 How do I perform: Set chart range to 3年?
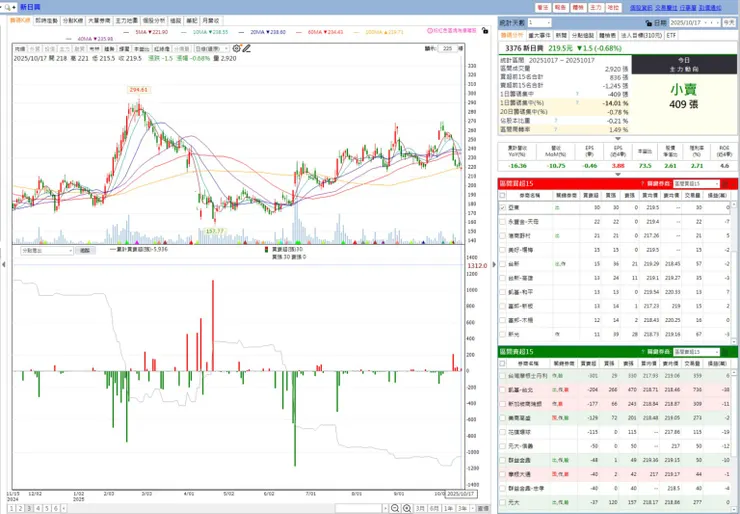pyautogui.click(x=463, y=508)
